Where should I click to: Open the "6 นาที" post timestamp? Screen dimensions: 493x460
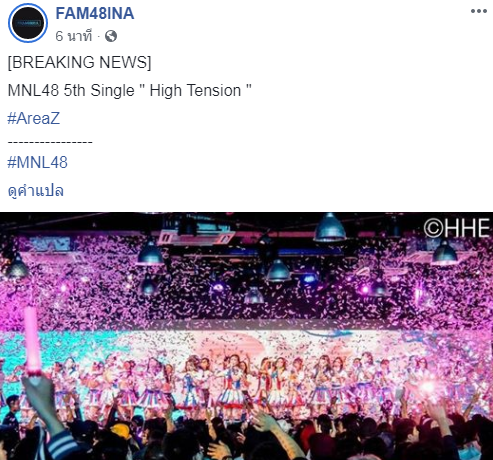(74, 36)
